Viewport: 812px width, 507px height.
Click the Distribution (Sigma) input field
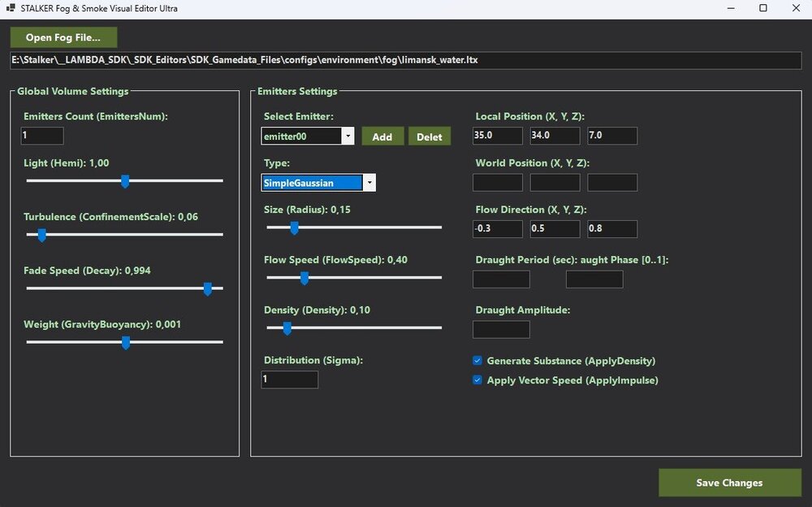290,379
